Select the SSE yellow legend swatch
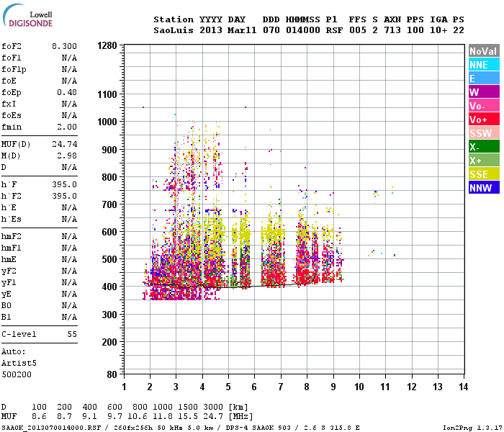Image resolution: width=504 pixels, height=432 pixels. [x=484, y=174]
